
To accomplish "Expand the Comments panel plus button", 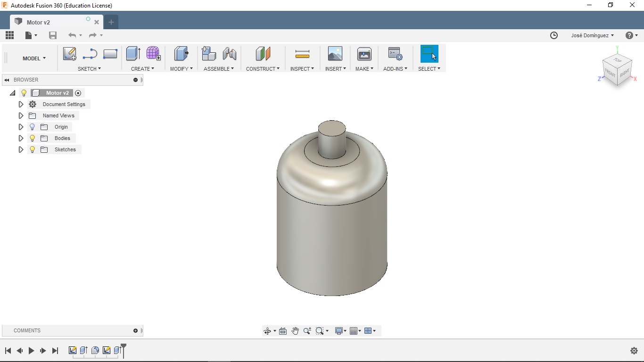I will tap(135, 331).
